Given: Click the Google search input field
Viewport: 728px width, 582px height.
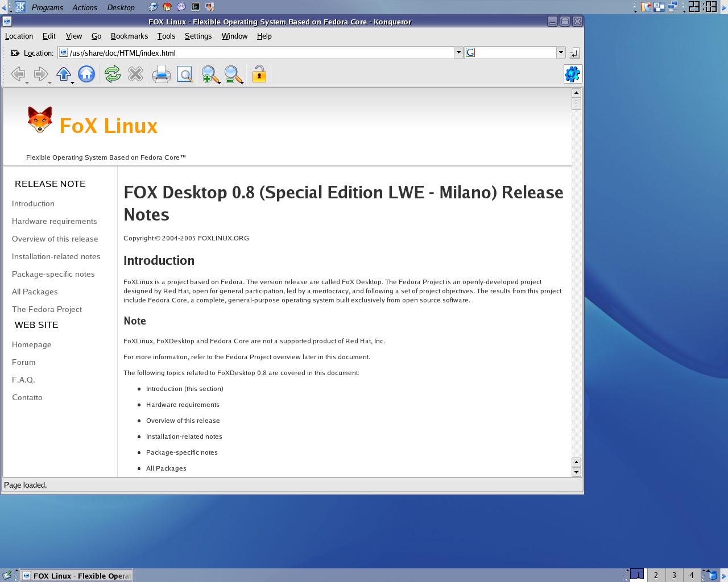Looking at the screenshot, I should 515,53.
